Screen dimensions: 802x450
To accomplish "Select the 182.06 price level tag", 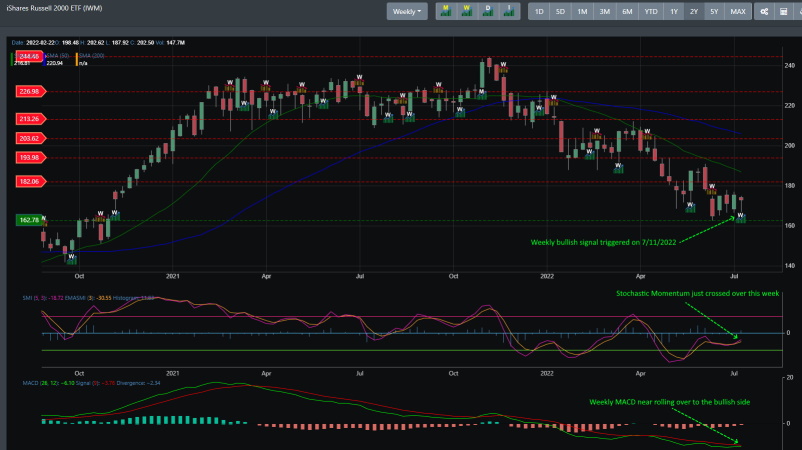I will click(31, 181).
